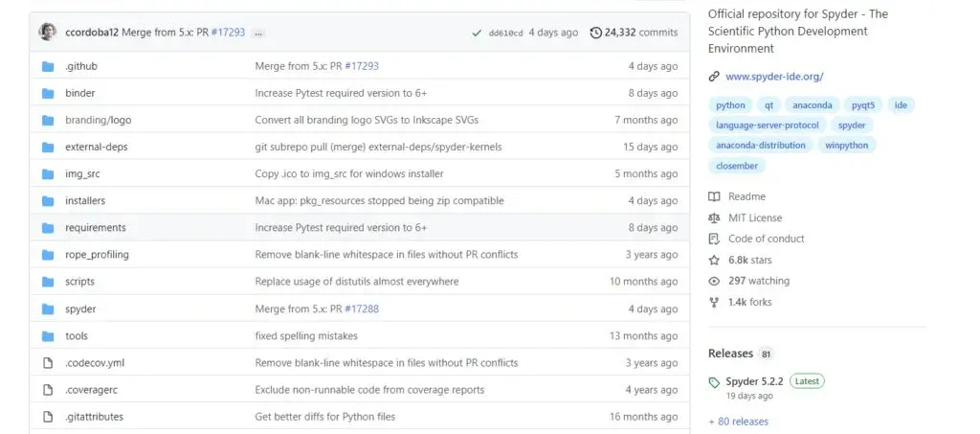The width and height of the screenshot is (980, 434).
Task: Select the python topic tag
Action: click(x=730, y=105)
